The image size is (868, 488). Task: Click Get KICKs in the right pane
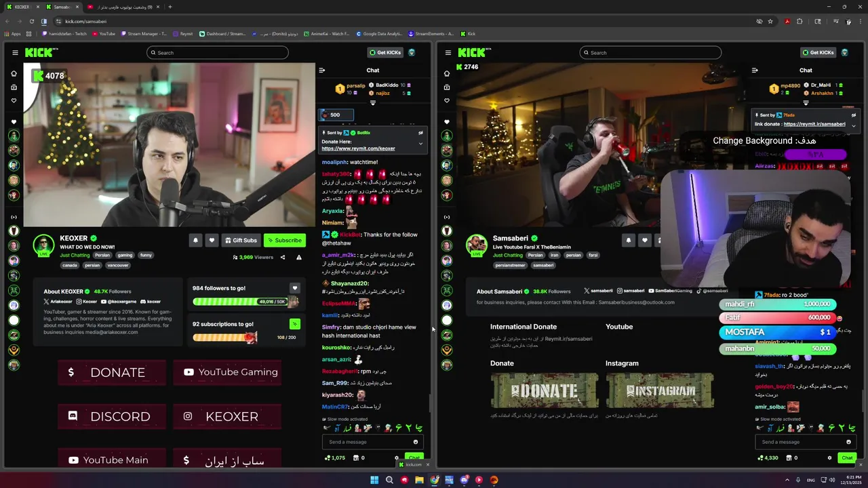pos(818,52)
